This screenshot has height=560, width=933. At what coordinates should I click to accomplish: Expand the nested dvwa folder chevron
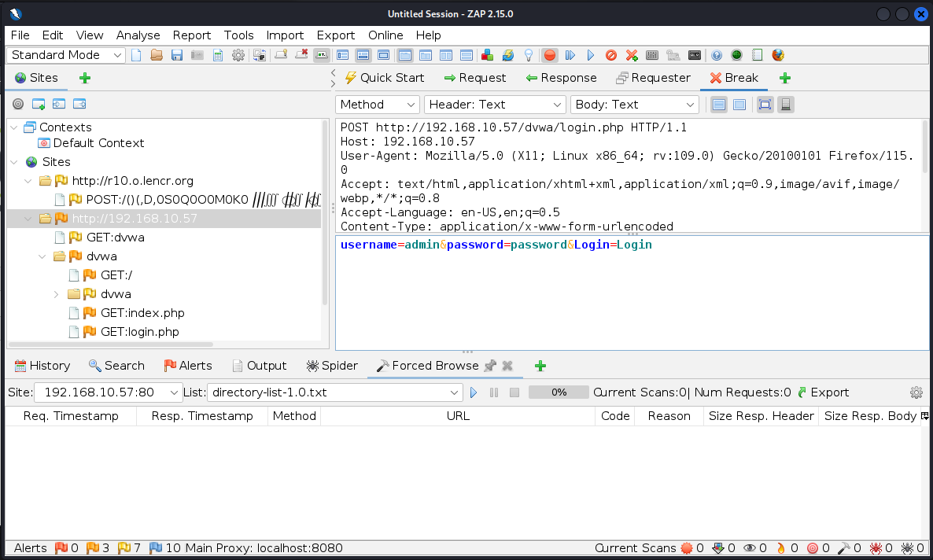click(x=56, y=294)
